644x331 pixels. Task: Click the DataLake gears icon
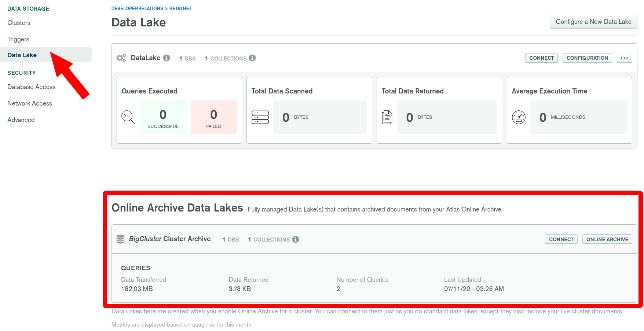point(121,58)
